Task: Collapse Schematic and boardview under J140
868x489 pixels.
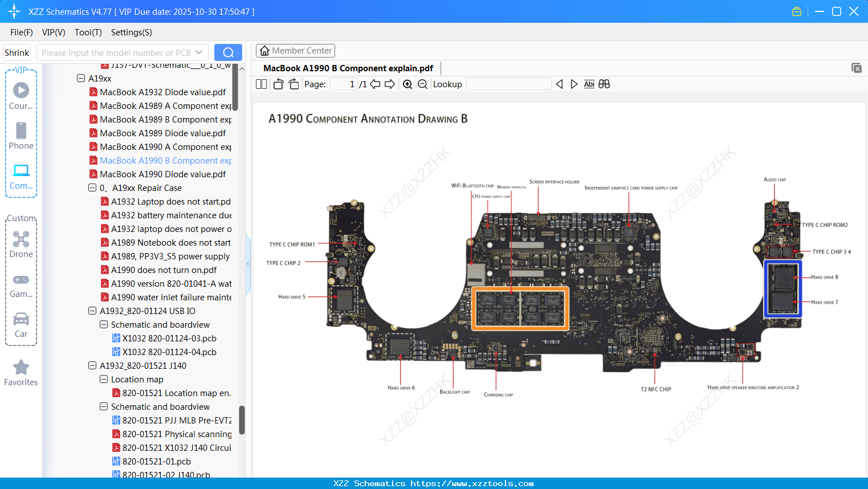Action: pos(104,406)
